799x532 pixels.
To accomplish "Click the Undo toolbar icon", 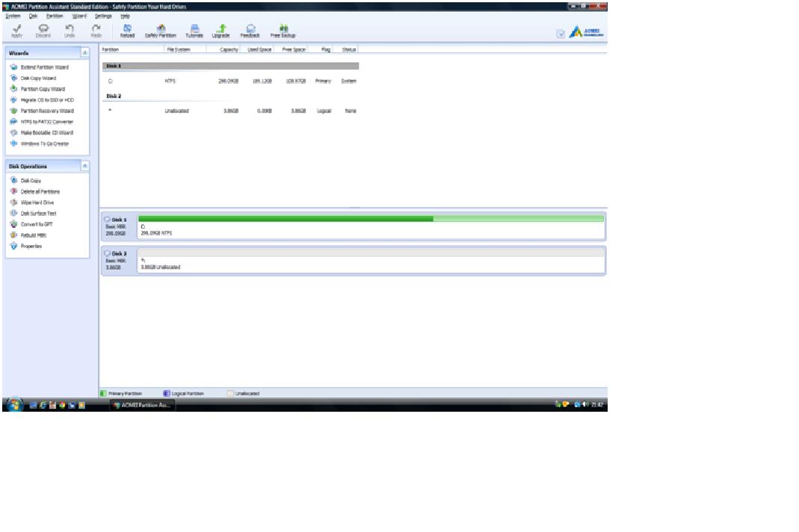I will (70, 31).
